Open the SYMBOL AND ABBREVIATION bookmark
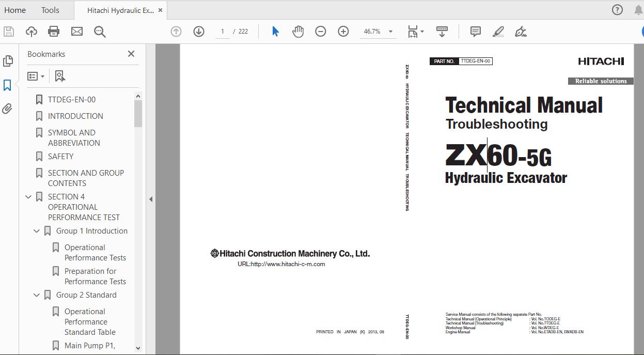 tap(74, 137)
